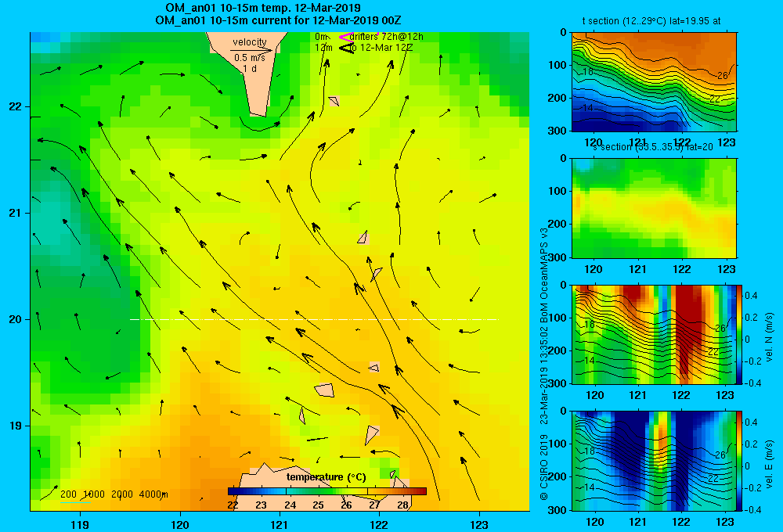Click the '1 d' legend text
Image resolution: width=783 pixels, height=532 pixels.
[250, 68]
